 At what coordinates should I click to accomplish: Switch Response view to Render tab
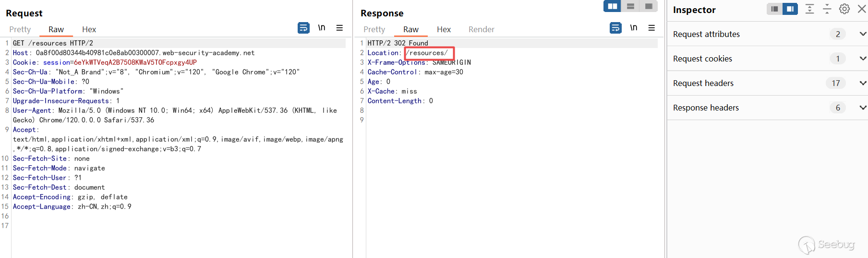(481, 29)
